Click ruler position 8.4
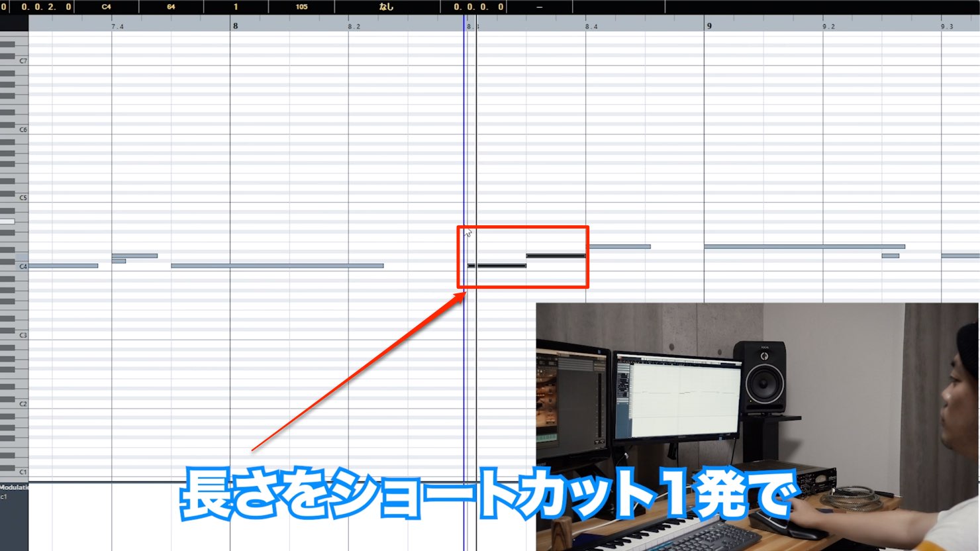The height and width of the screenshot is (551, 980). [x=591, y=26]
